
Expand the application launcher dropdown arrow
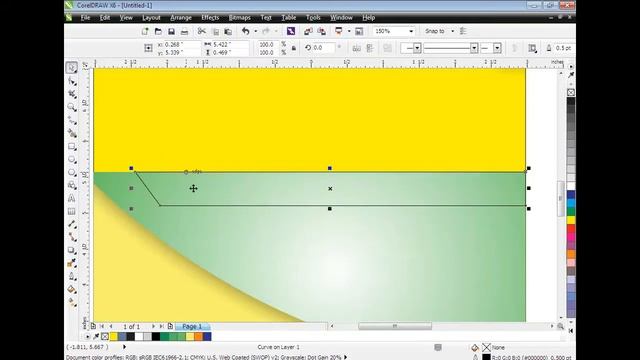[349, 31]
